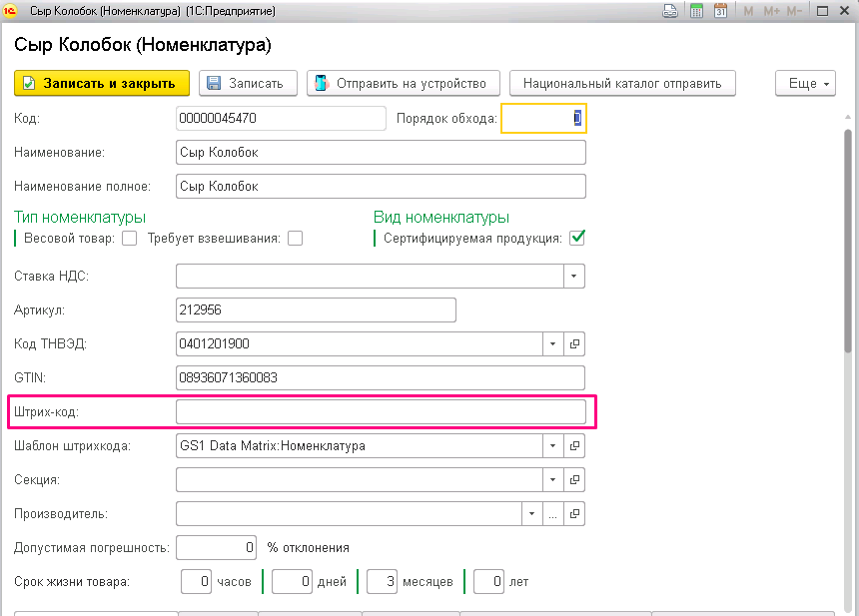Open the Еще dropdown menu
The width and height of the screenshot is (859, 616).
pos(805,83)
